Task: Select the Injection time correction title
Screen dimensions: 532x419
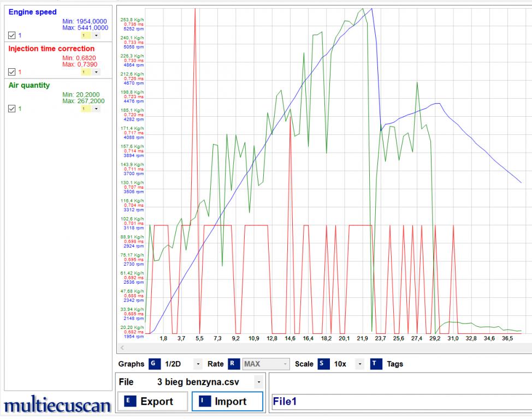Action: point(51,49)
